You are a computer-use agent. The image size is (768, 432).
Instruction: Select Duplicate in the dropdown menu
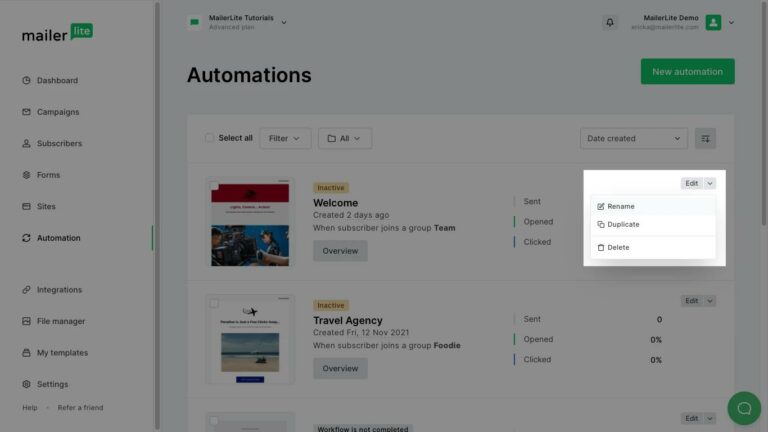point(623,224)
